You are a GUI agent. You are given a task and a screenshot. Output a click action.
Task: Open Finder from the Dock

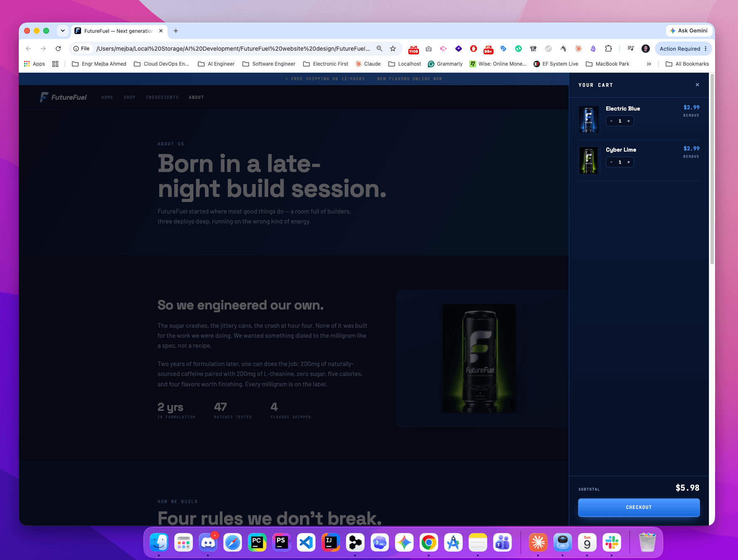(159, 543)
